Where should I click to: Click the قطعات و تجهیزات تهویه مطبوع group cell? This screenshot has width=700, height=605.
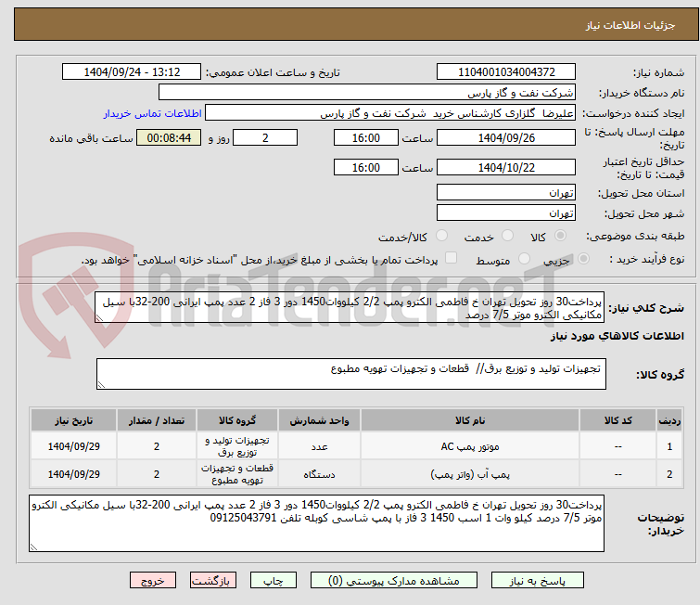tap(237, 474)
